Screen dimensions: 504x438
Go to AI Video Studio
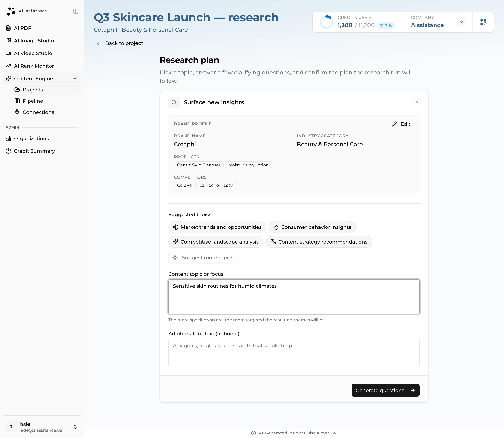(42, 53)
